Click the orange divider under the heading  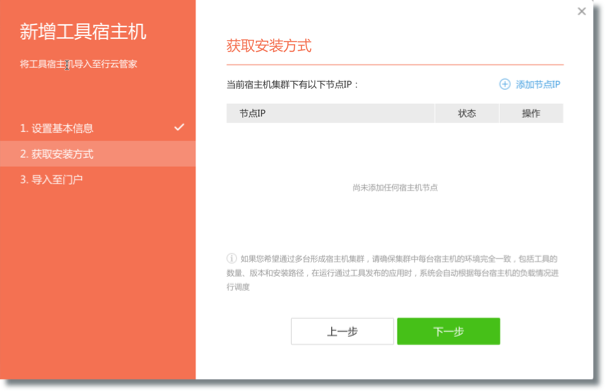pos(395,64)
